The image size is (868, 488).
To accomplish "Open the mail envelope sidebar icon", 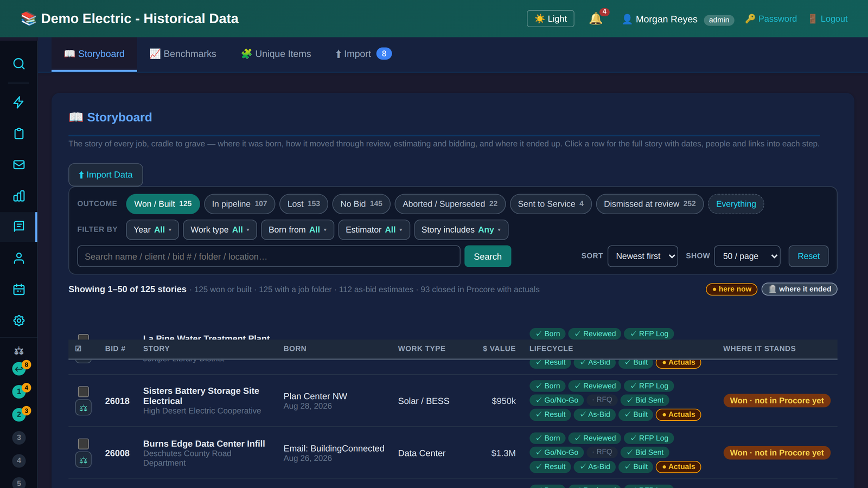I will click(19, 165).
